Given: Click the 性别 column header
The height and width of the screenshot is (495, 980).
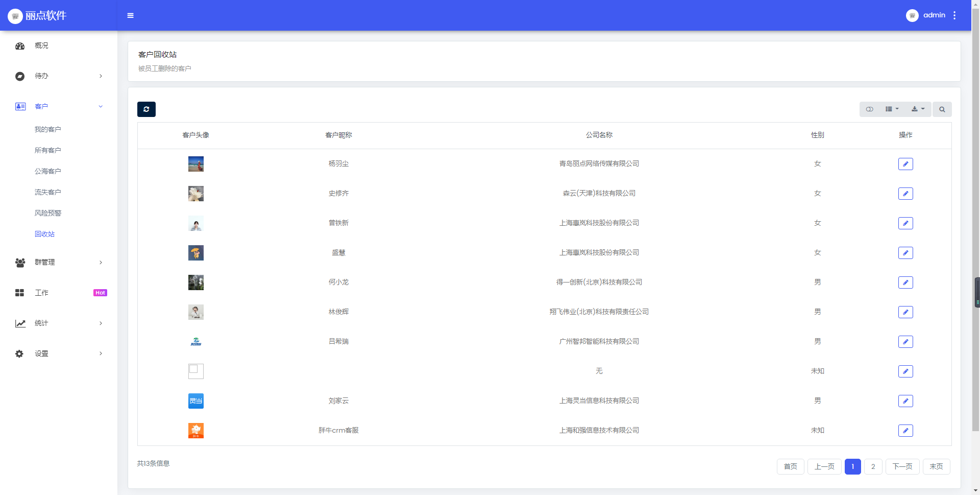Looking at the screenshot, I should point(818,135).
